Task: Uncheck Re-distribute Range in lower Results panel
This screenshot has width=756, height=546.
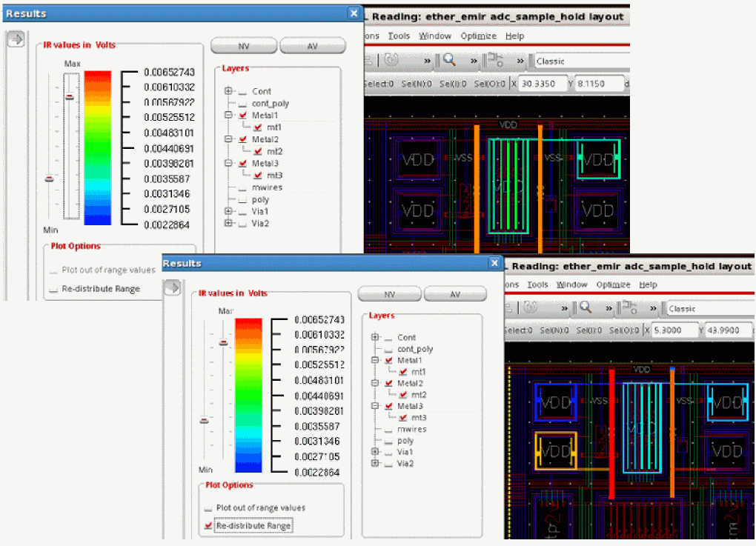Action: [x=208, y=525]
